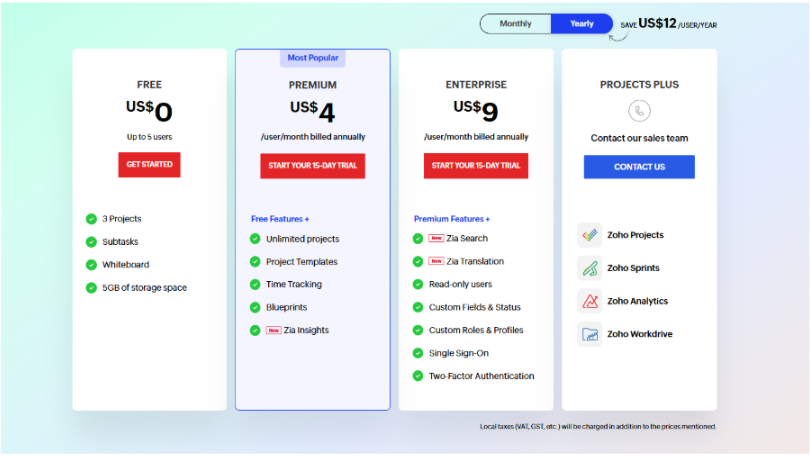The image size is (810, 457).
Task: Click checkmark beside Two-Factor Authentication
Action: tap(418, 376)
